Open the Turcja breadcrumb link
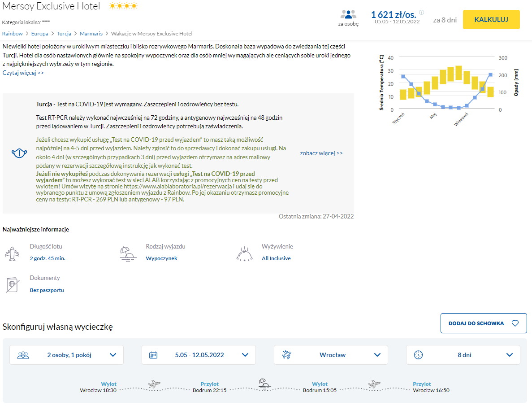Image resolution: width=532 pixels, height=406 pixels. tap(64, 34)
